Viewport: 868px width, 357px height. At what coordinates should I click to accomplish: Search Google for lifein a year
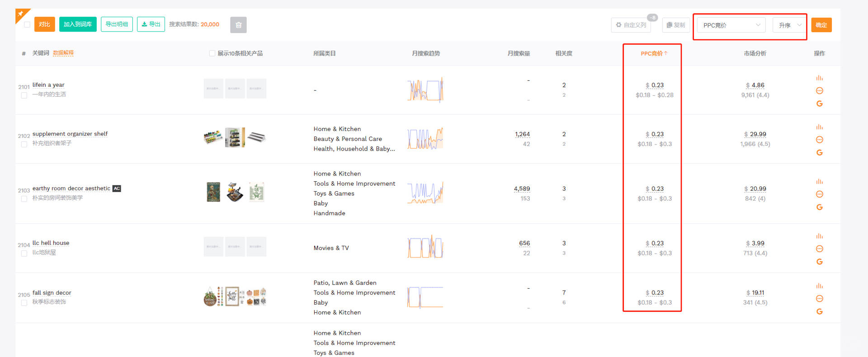point(819,103)
